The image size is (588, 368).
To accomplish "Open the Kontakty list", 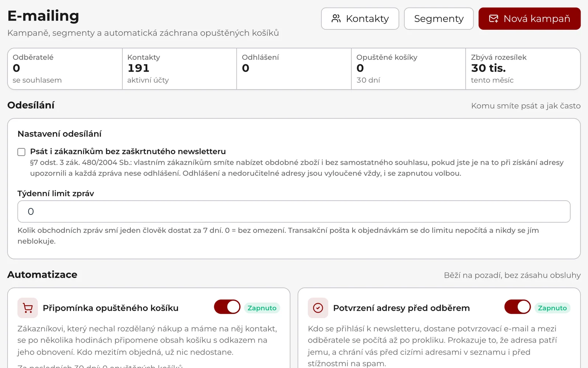I will pyautogui.click(x=360, y=19).
